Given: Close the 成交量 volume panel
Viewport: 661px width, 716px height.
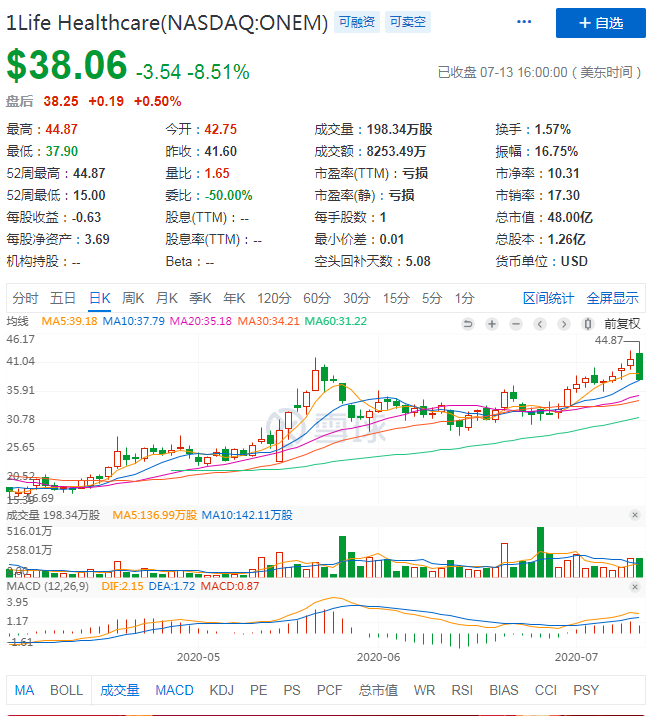Looking at the screenshot, I should tap(635, 515).
